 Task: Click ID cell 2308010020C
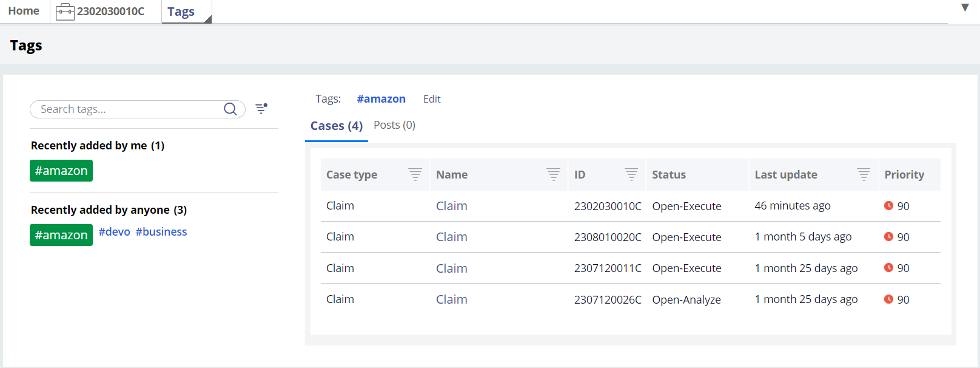[x=608, y=237]
